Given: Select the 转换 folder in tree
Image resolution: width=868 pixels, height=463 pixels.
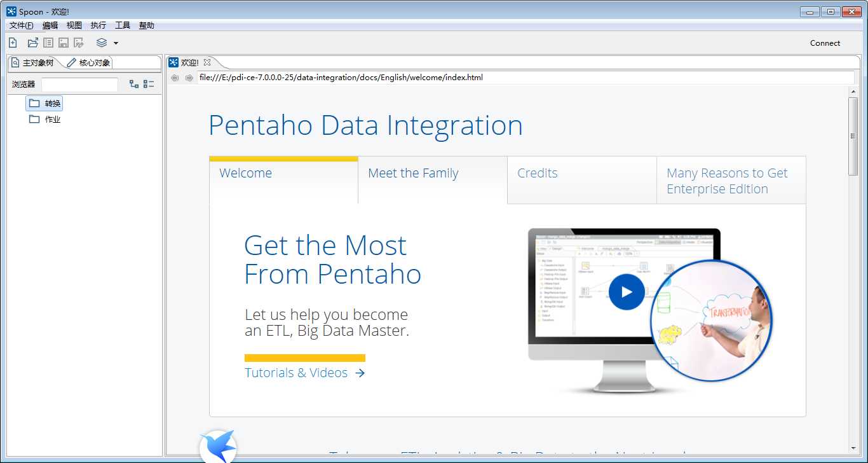Looking at the screenshot, I should pyautogui.click(x=44, y=103).
